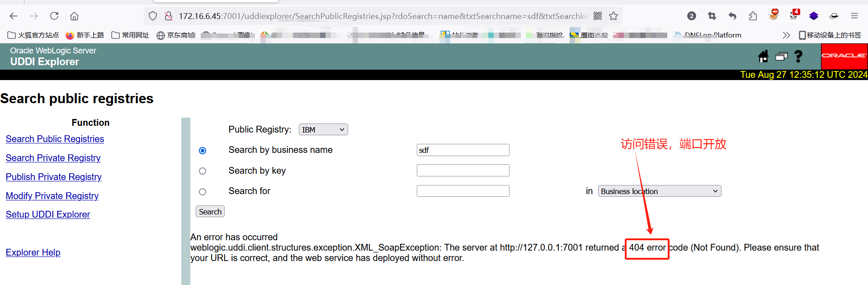Take a screenshot with crop icon
This screenshot has width=868, height=285.
coord(712,16)
